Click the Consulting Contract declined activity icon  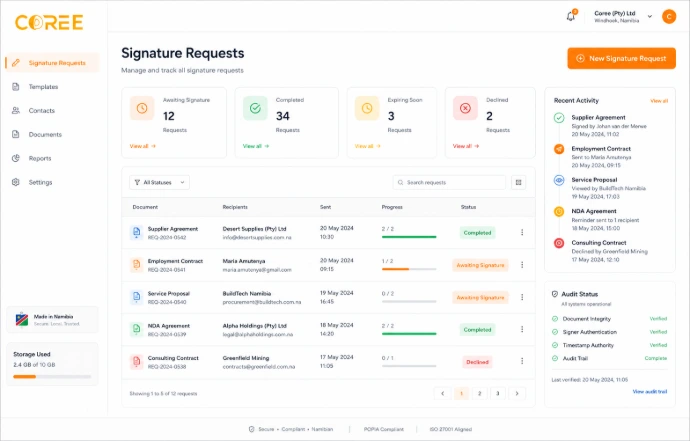tap(559, 243)
